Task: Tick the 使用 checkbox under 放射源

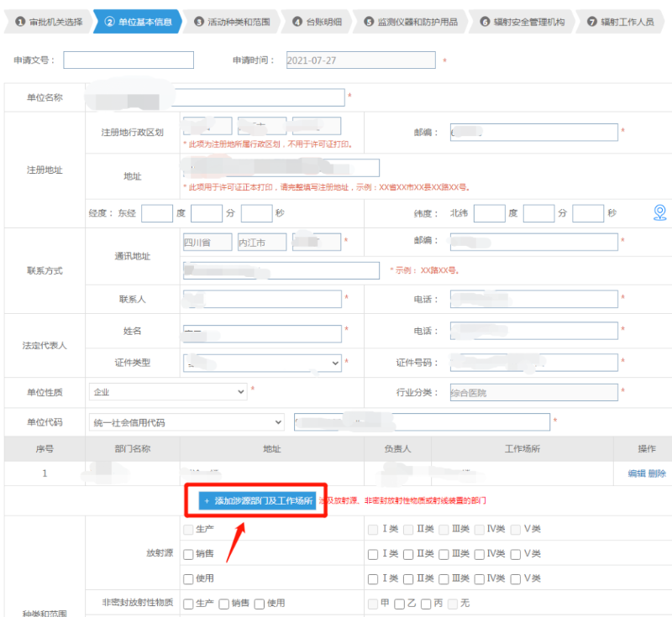Action: (188, 578)
